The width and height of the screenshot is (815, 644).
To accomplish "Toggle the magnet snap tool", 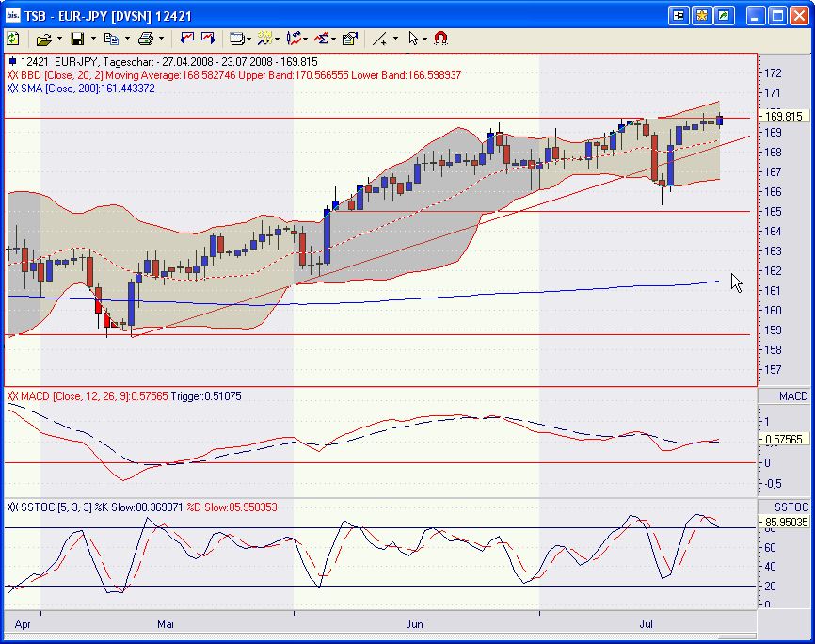I will [439, 39].
